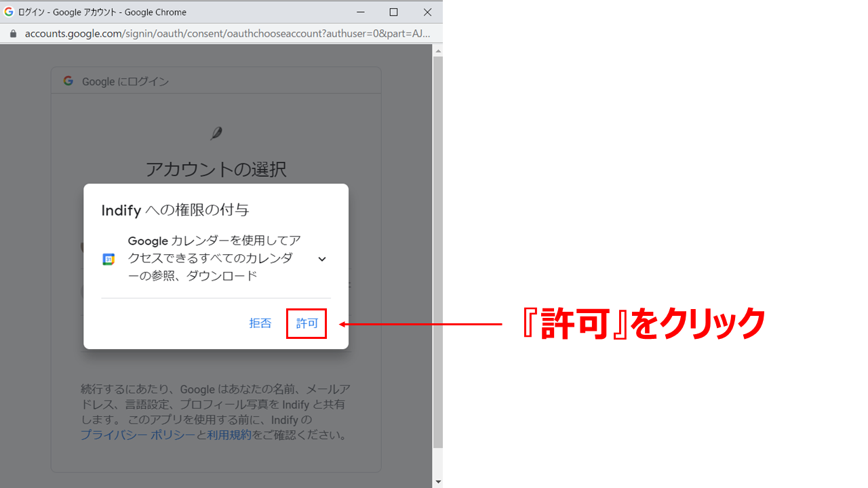Click the 許可 allow button
This screenshot has width=868, height=488.
click(x=307, y=324)
